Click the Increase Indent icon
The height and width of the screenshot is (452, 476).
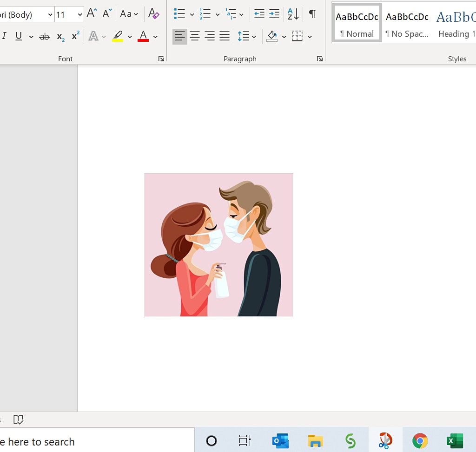coord(275,14)
